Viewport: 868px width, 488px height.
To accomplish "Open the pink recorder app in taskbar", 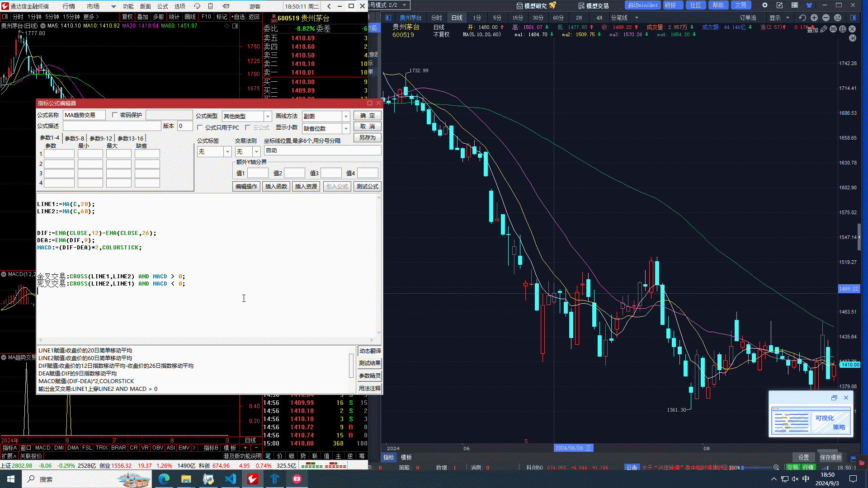I will tap(297, 479).
